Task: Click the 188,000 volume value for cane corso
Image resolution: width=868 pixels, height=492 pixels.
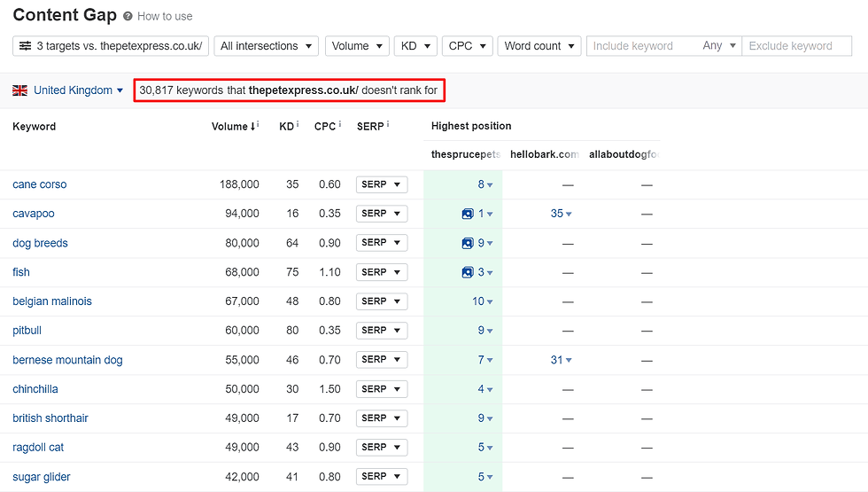Action: [x=239, y=184]
